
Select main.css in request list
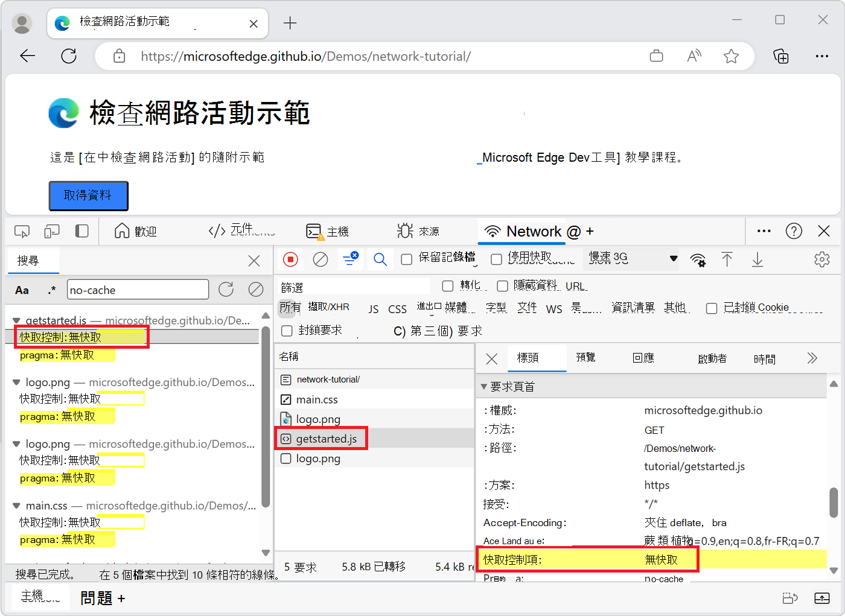click(x=375, y=399)
